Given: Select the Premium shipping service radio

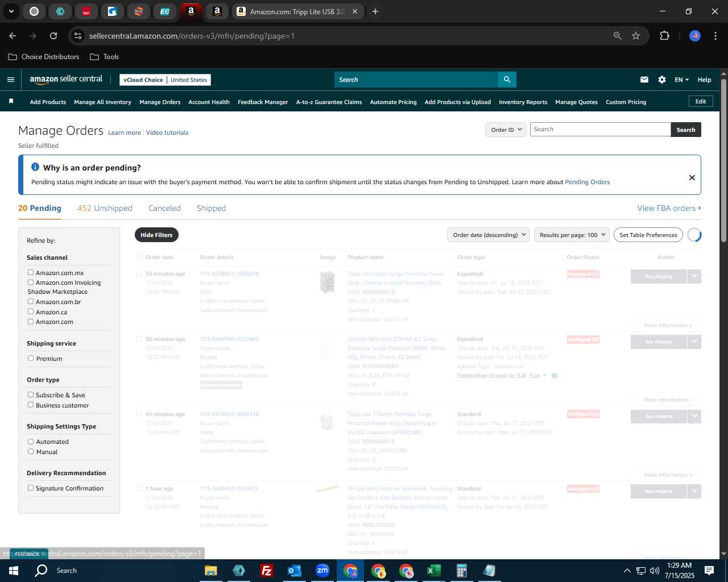Looking at the screenshot, I should pos(31,359).
